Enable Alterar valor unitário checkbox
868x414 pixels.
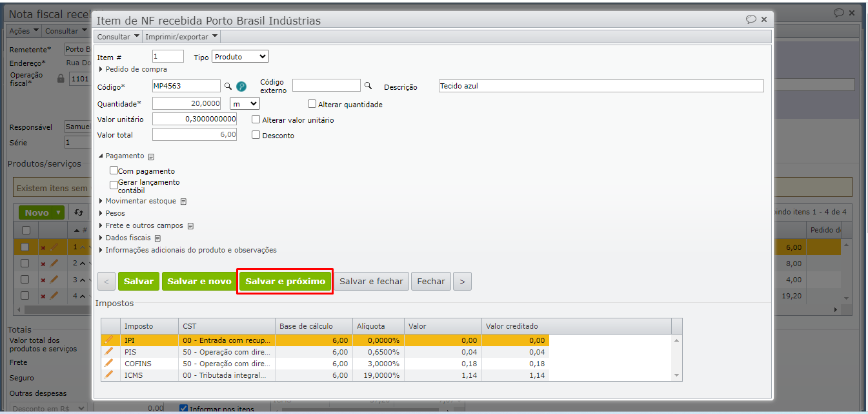click(256, 119)
